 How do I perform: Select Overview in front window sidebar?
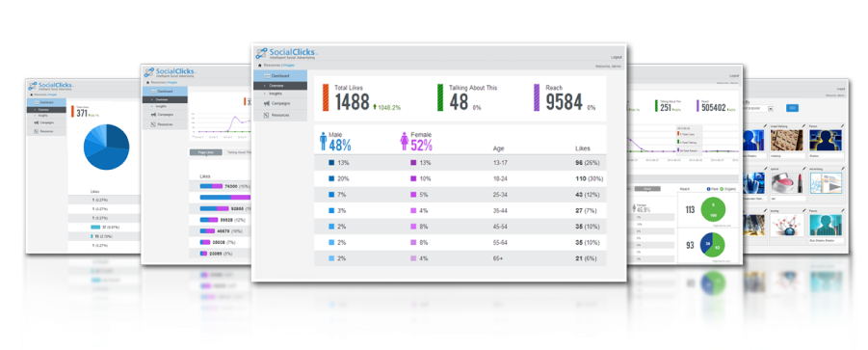click(x=280, y=86)
